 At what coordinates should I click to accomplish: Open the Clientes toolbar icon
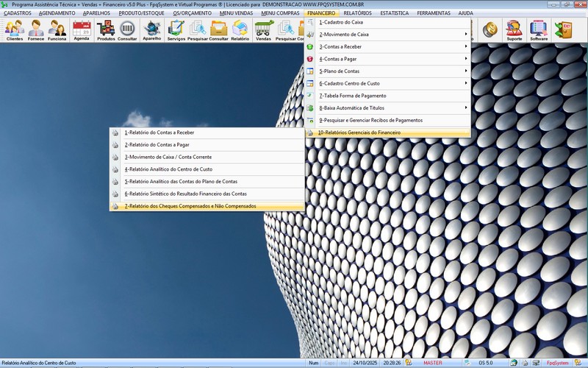click(15, 30)
